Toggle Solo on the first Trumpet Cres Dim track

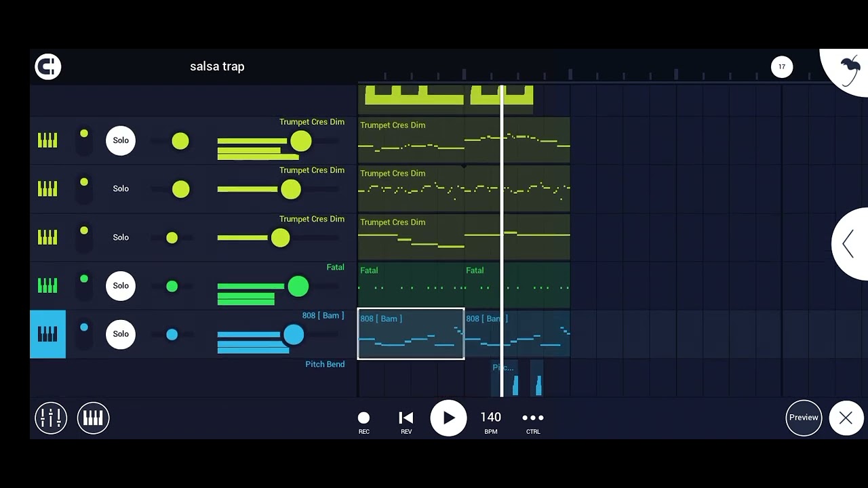pyautogui.click(x=121, y=140)
